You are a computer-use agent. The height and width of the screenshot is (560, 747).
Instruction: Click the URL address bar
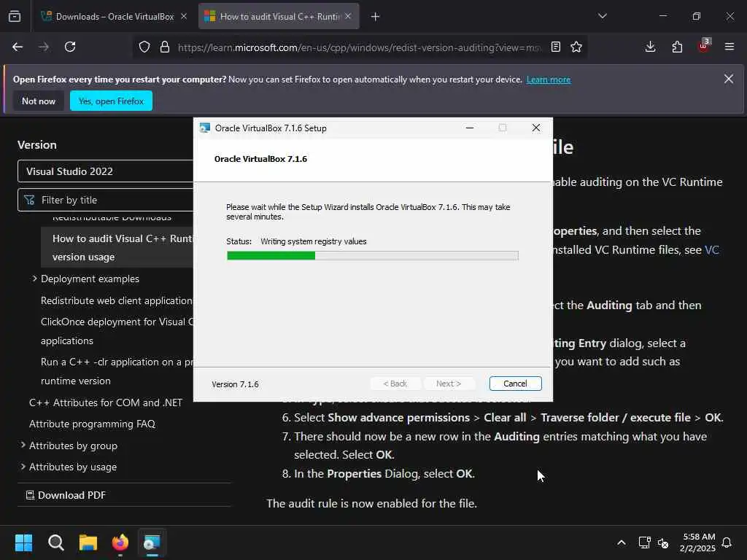360,47
